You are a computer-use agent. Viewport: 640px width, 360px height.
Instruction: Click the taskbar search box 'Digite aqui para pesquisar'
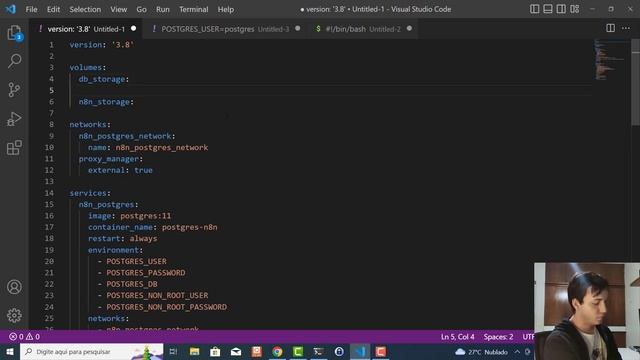point(91,351)
